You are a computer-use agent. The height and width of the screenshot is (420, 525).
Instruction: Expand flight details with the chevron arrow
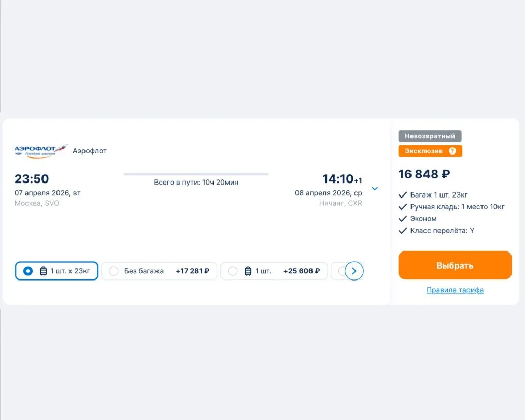coord(375,188)
